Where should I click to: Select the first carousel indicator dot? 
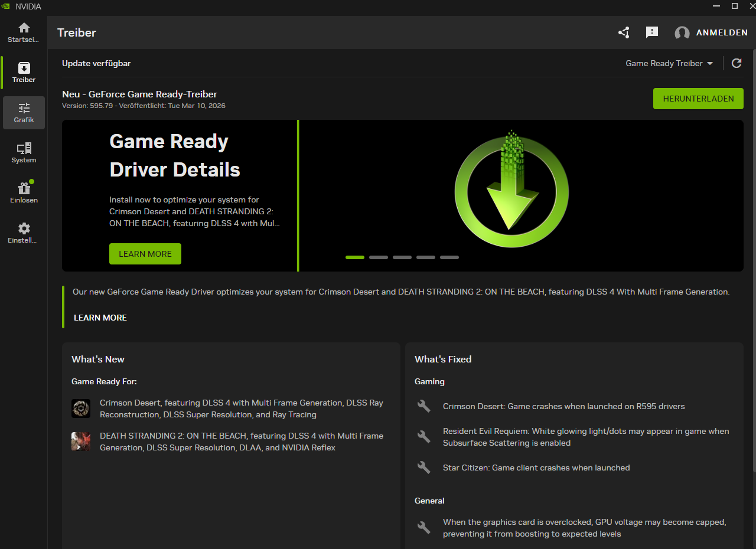point(355,257)
